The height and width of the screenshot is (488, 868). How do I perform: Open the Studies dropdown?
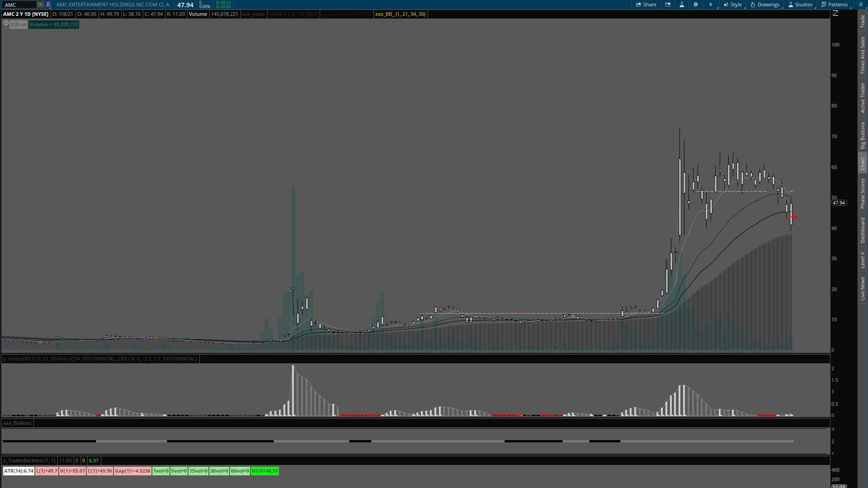pyautogui.click(x=800, y=5)
